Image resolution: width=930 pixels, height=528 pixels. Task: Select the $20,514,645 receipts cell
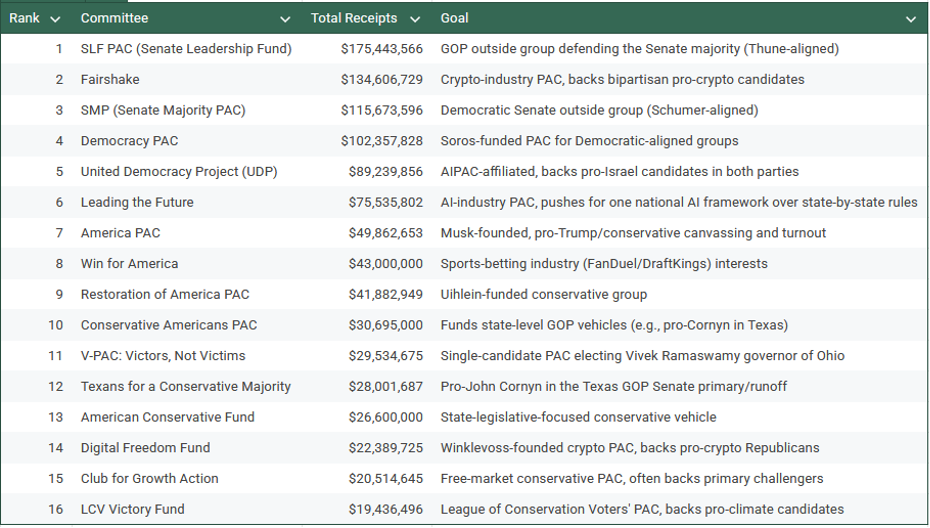coord(368,479)
